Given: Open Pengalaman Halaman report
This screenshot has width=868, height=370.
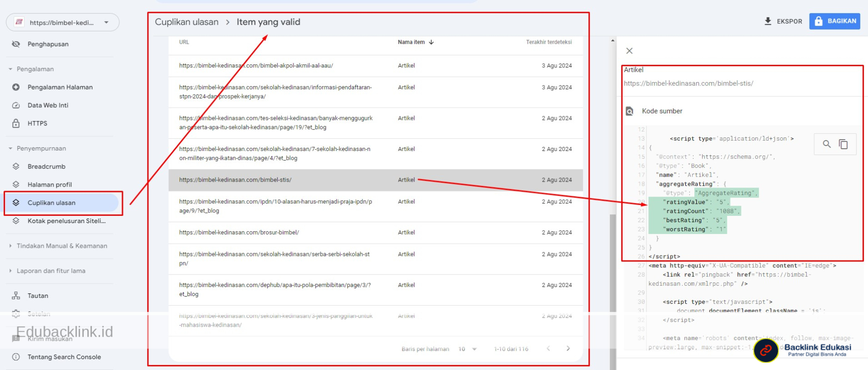Looking at the screenshot, I should pos(60,87).
